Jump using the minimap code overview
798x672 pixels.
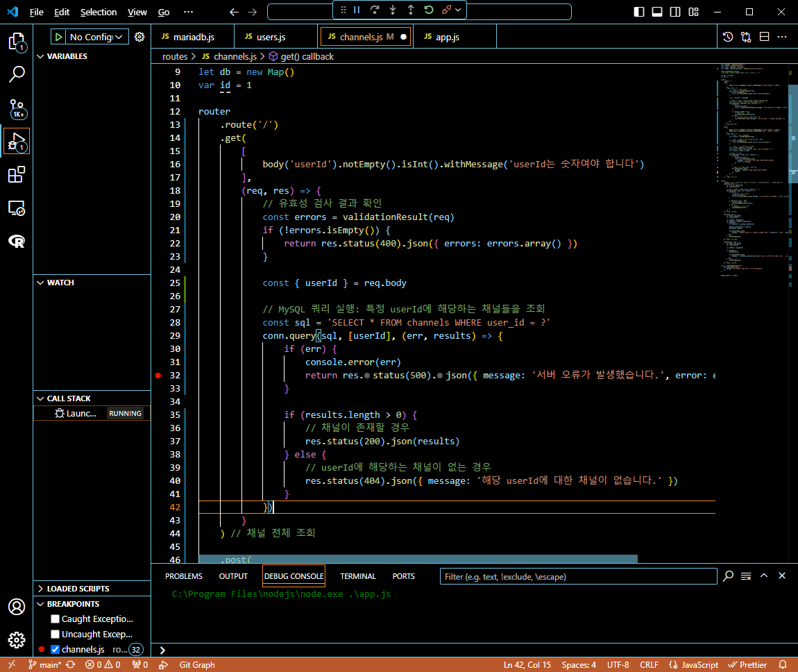pos(753,171)
